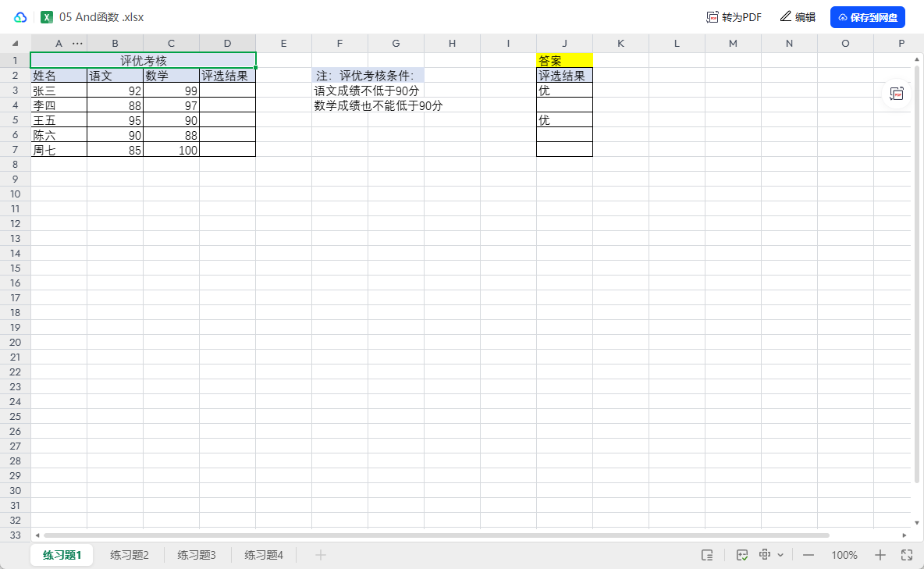Screen dimensions: 924x569
Task: Open the column A header options menu
Action: tap(76, 43)
